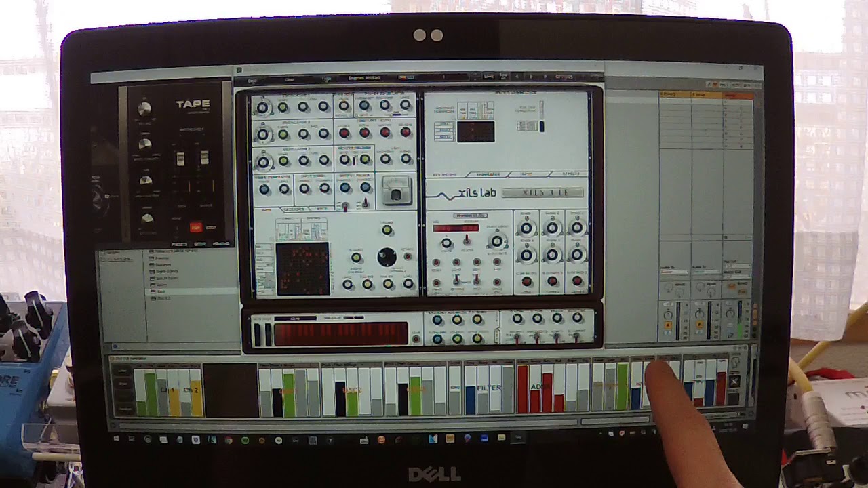The height and width of the screenshot is (488, 868).
Task: Click the yellow knob above the joystick
Action: (x=387, y=230)
